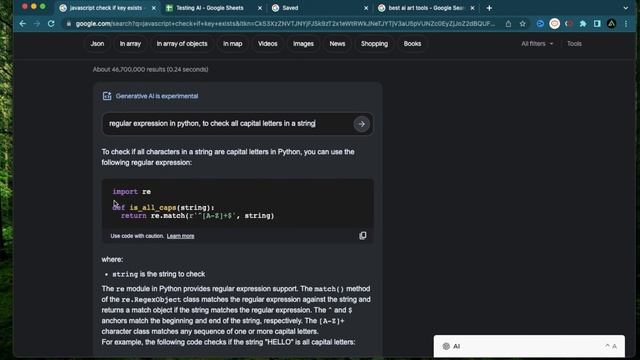Open the Books results filter
The image size is (640, 360).
412,44
